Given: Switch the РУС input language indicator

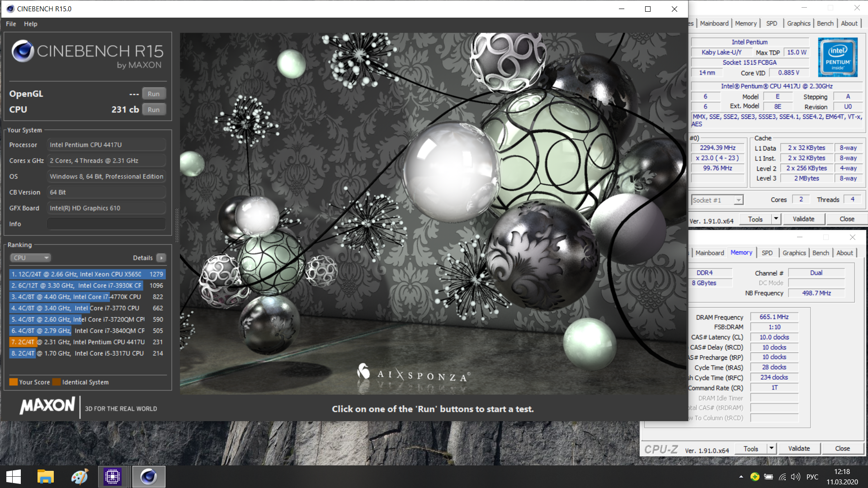Looking at the screenshot, I should coord(812,477).
